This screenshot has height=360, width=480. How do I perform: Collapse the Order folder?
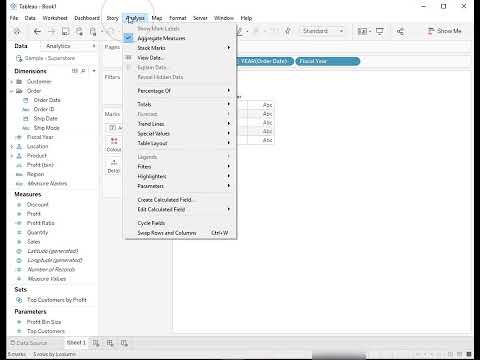[x=12, y=91]
